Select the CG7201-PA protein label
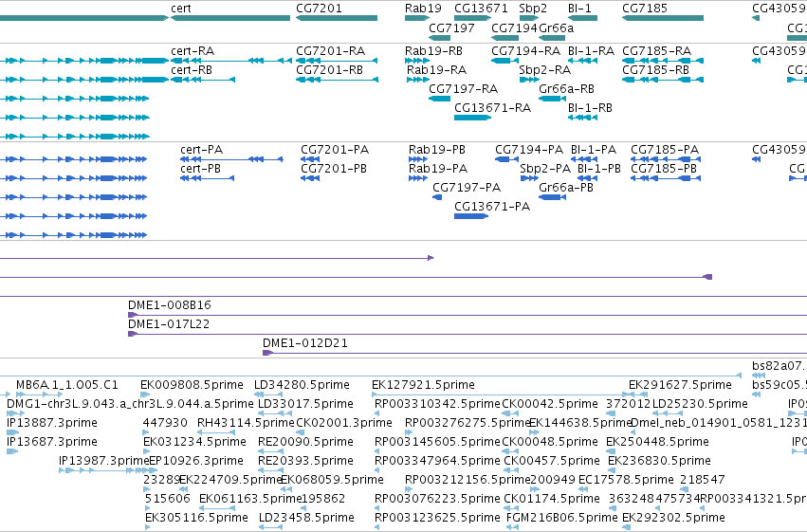This screenshot has width=807, height=532. point(335,150)
